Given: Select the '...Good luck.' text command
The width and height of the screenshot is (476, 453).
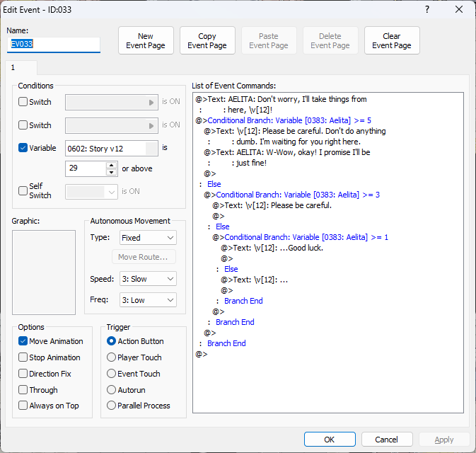Looking at the screenshot, I should click(x=272, y=248).
